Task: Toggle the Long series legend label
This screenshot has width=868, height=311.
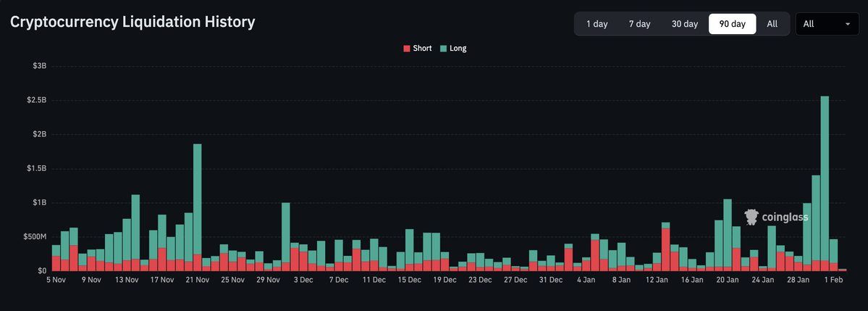Action: pos(458,49)
